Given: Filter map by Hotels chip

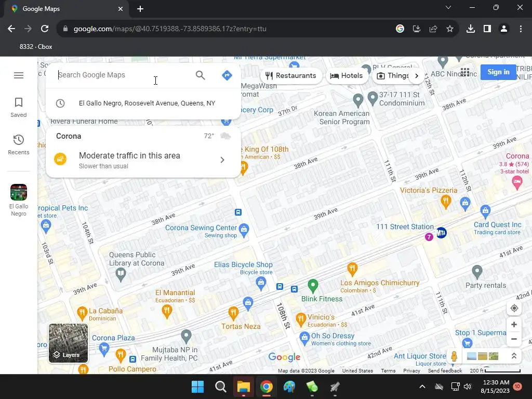Looking at the screenshot, I should [347, 76].
